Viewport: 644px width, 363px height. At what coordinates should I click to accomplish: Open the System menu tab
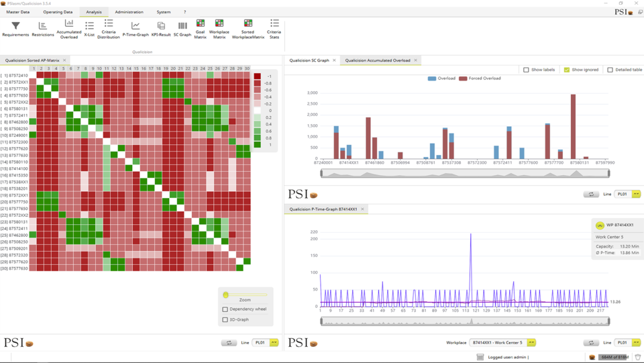(x=164, y=12)
